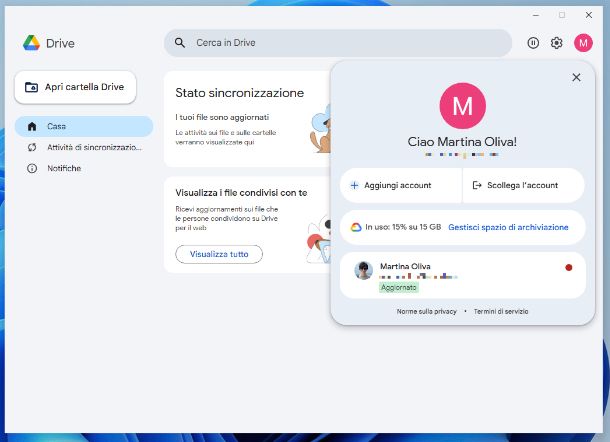Click the large M avatar in popup

coord(462,106)
